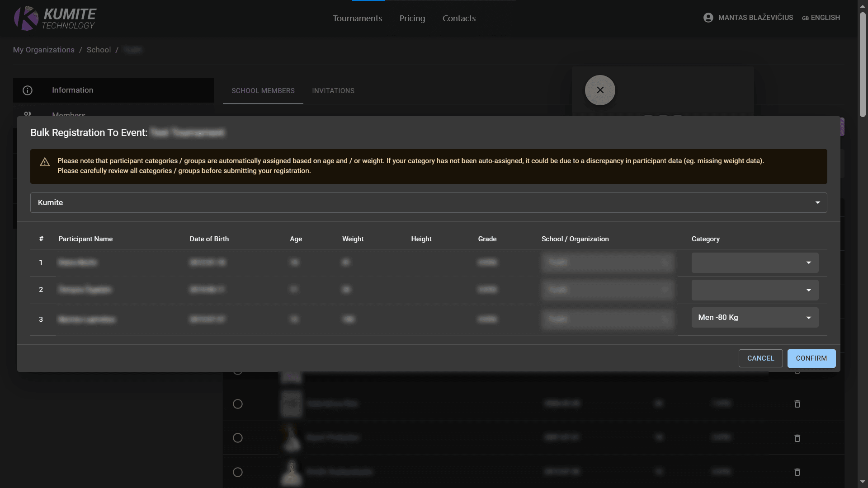Select the first visible member radio button

(238, 404)
